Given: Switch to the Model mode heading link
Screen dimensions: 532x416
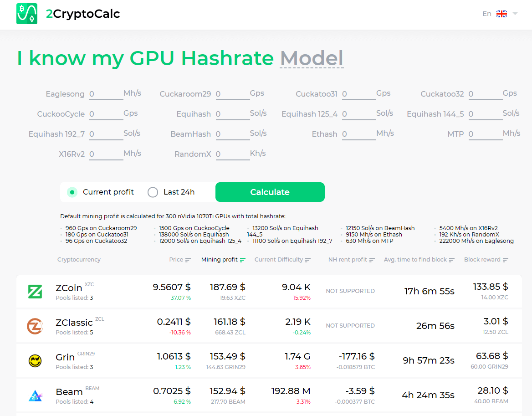Looking at the screenshot, I should (312, 58).
